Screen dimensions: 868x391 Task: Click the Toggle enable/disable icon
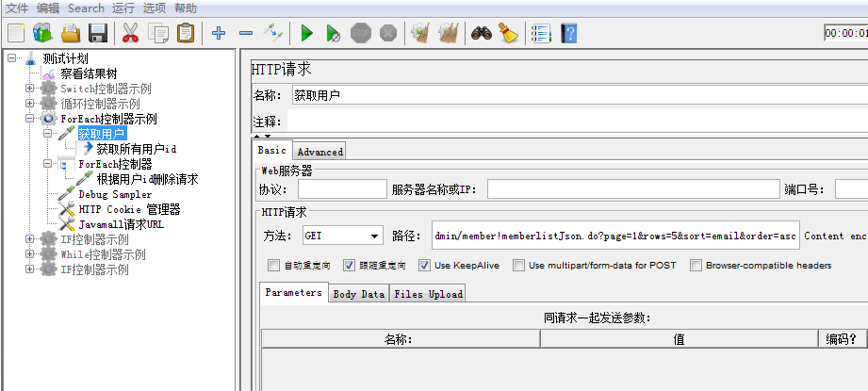(x=273, y=33)
